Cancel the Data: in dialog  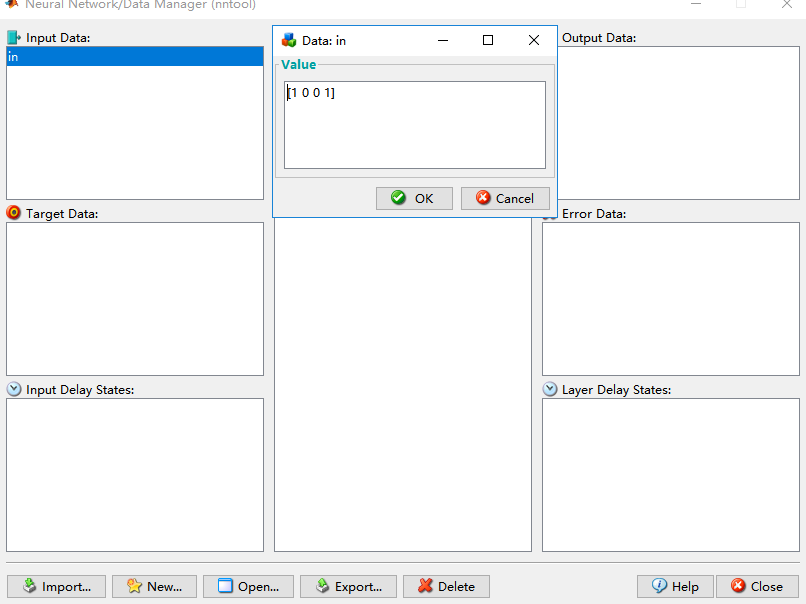coord(505,198)
